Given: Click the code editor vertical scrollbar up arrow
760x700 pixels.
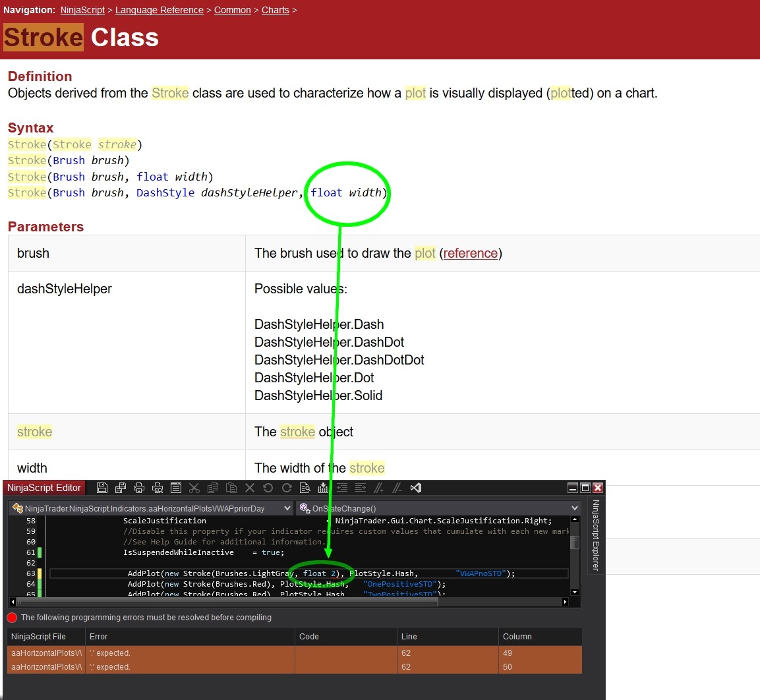Looking at the screenshot, I should (x=575, y=519).
